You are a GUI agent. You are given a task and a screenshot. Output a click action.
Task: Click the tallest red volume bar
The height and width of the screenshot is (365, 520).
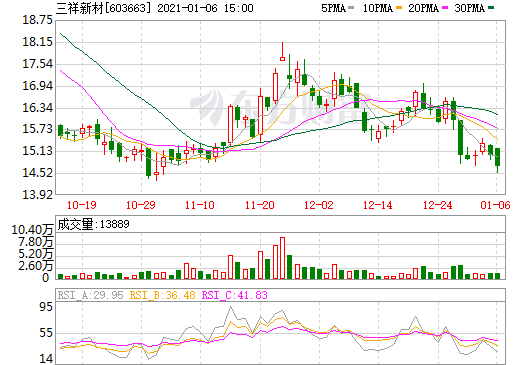[282, 258]
